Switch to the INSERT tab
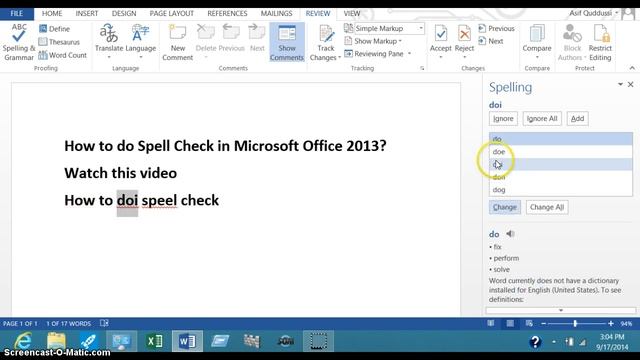The width and height of the screenshot is (640, 360). [87, 13]
